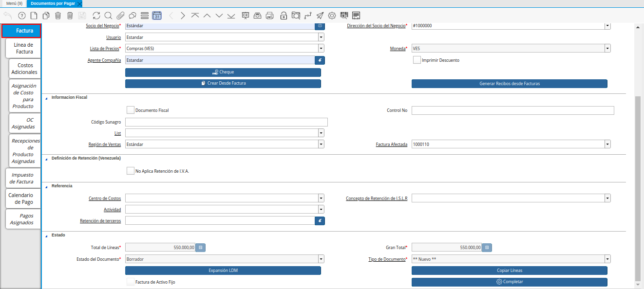Screen dimensions: 644x289
Task: Click into the Control No field
Action: coord(512,110)
